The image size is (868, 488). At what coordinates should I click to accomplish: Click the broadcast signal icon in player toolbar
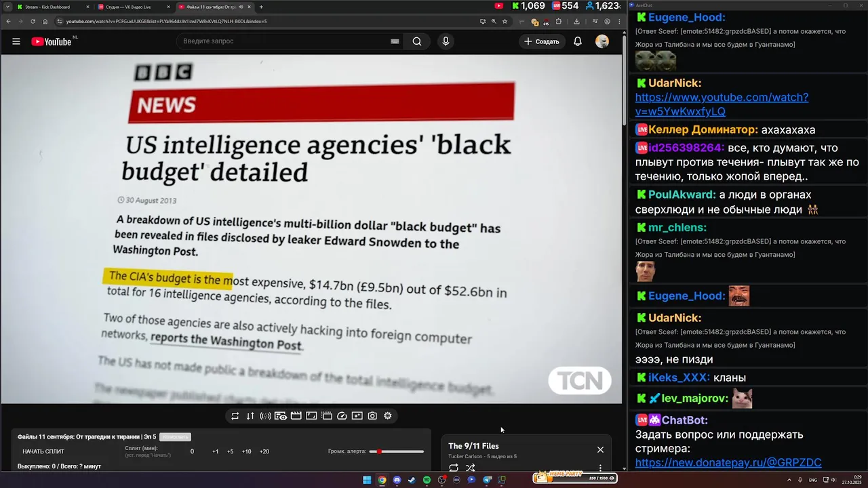265,416
